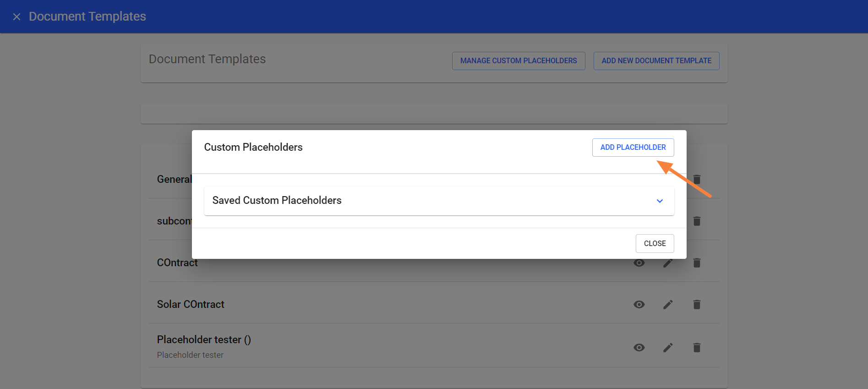868x389 pixels.
Task: Delete the Placeholder tester template
Action: [697, 347]
